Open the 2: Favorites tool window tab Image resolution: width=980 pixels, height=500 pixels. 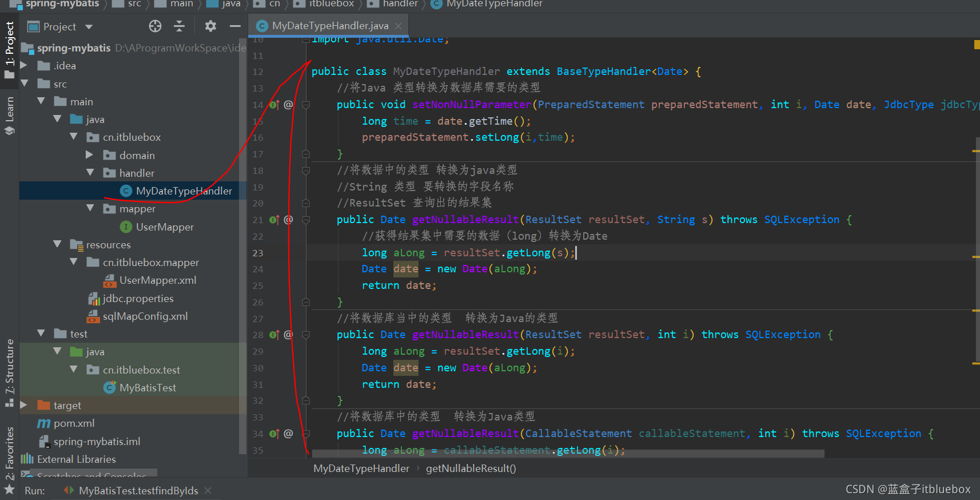point(9,453)
